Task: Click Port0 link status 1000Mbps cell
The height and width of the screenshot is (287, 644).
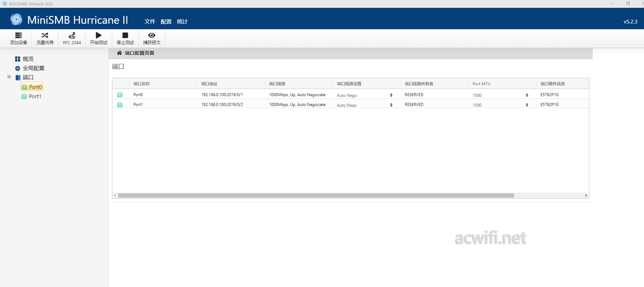Action: [x=297, y=95]
